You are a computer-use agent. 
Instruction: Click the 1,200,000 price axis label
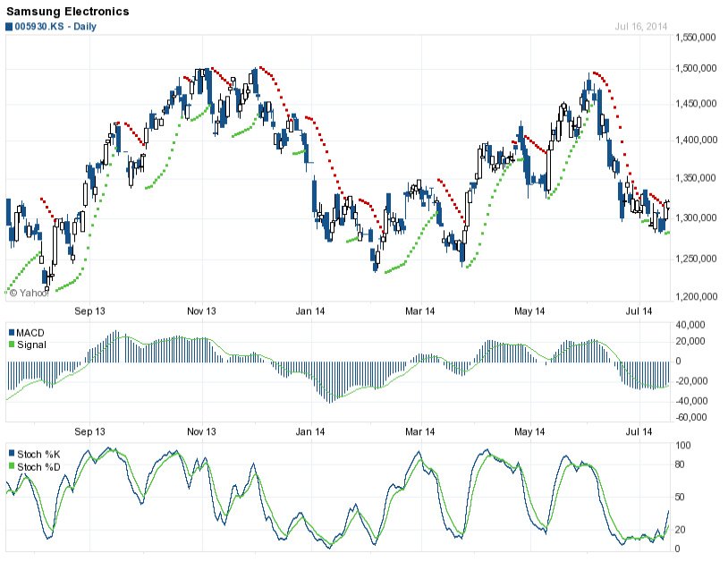(x=696, y=296)
